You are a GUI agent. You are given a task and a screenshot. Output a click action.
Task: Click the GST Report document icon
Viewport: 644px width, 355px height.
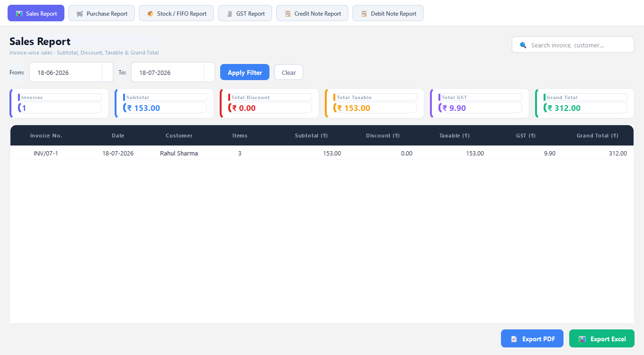[229, 14]
